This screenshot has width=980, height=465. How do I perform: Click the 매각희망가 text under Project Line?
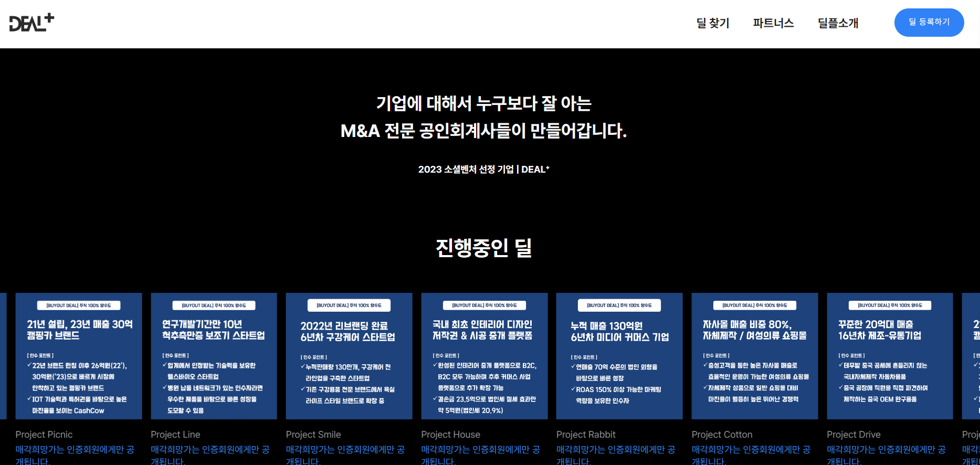(x=210, y=455)
